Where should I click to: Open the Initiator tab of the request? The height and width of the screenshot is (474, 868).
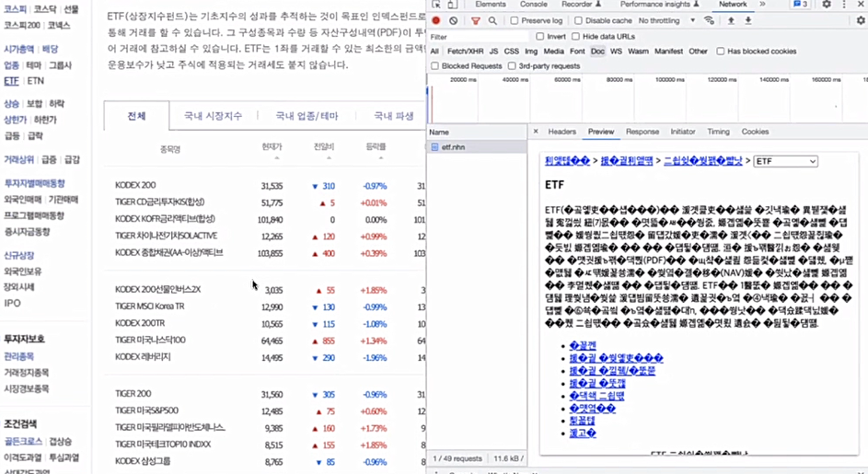click(683, 132)
